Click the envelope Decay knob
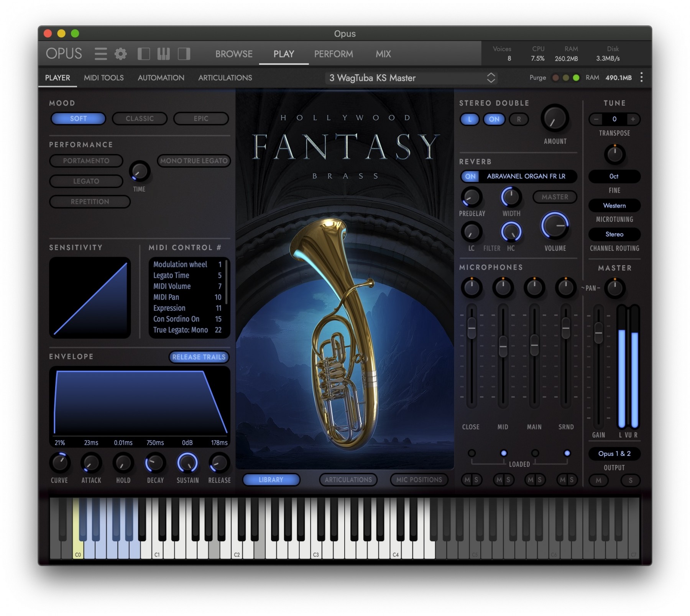The height and width of the screenshot is (616, 690). (x=155, y=463)
